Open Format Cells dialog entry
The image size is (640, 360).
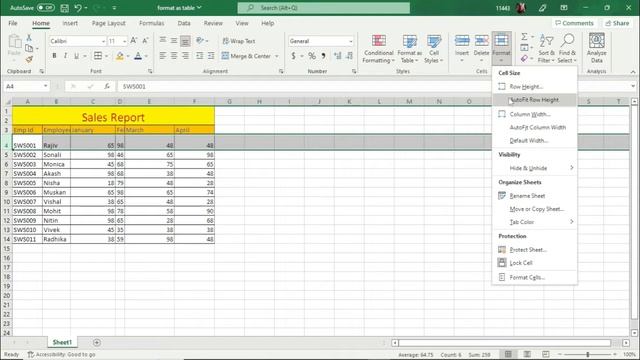click(534, 278)
